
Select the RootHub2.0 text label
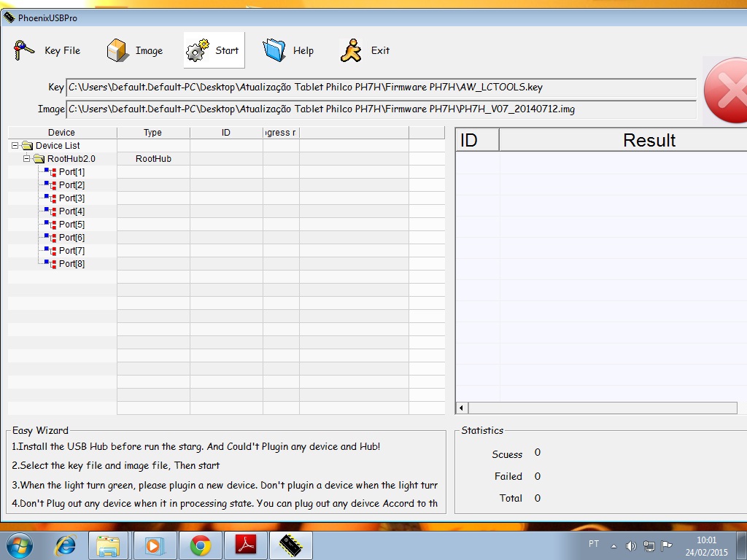(x=71, y=158)
